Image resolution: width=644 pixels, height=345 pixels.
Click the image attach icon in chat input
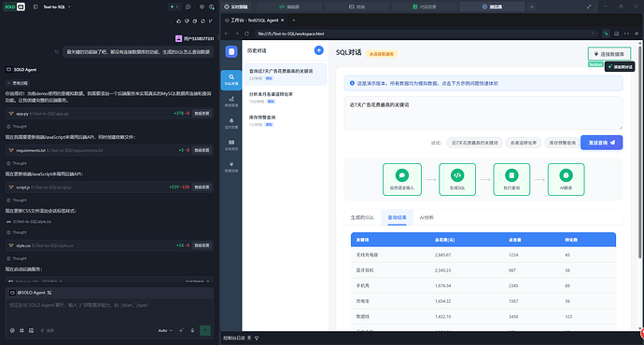coord(31,330)
